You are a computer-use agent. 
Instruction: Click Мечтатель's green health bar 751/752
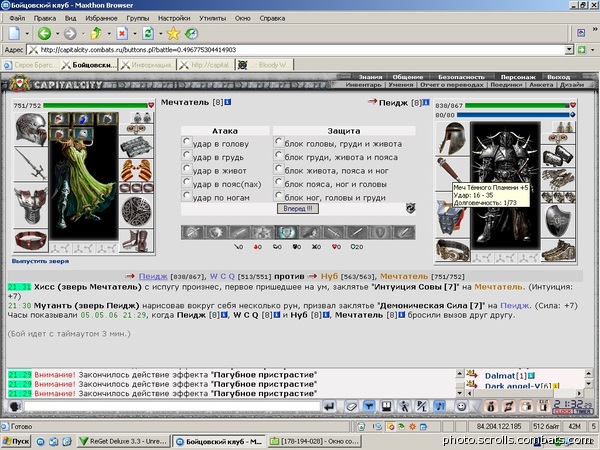click(x=96, y=105)
